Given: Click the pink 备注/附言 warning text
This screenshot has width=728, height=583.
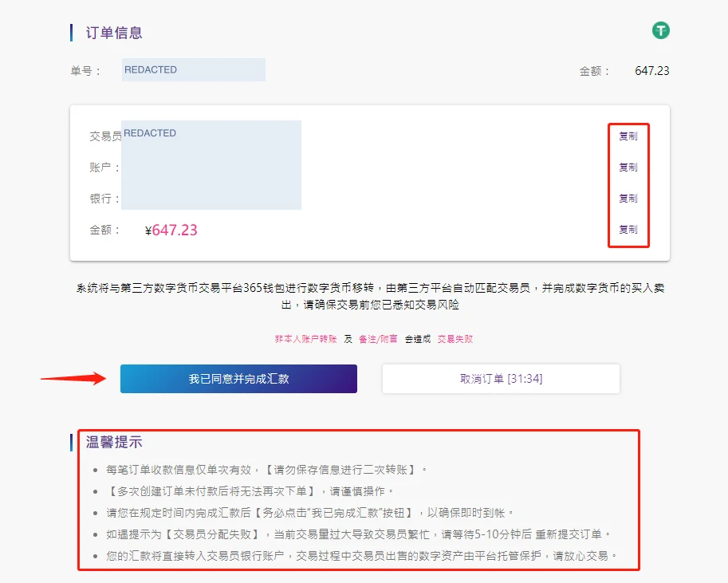Looking at the screenshot, I should 378,339.
